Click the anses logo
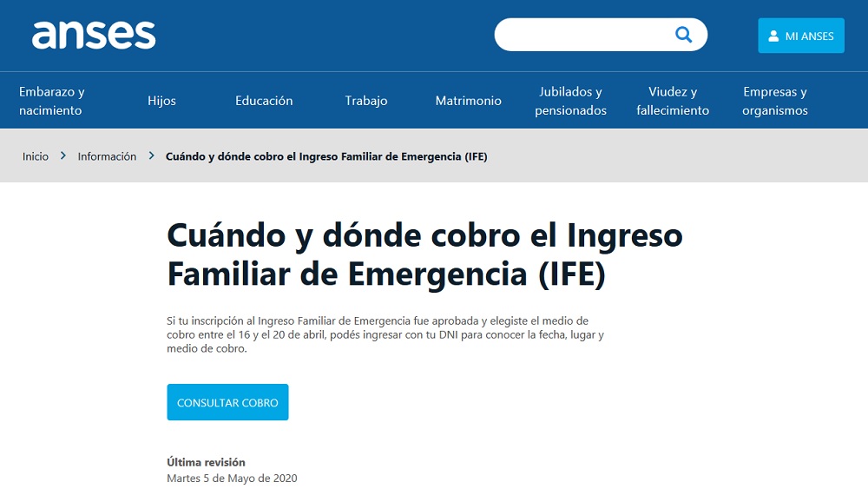868x502 pixels. [94, 35]
